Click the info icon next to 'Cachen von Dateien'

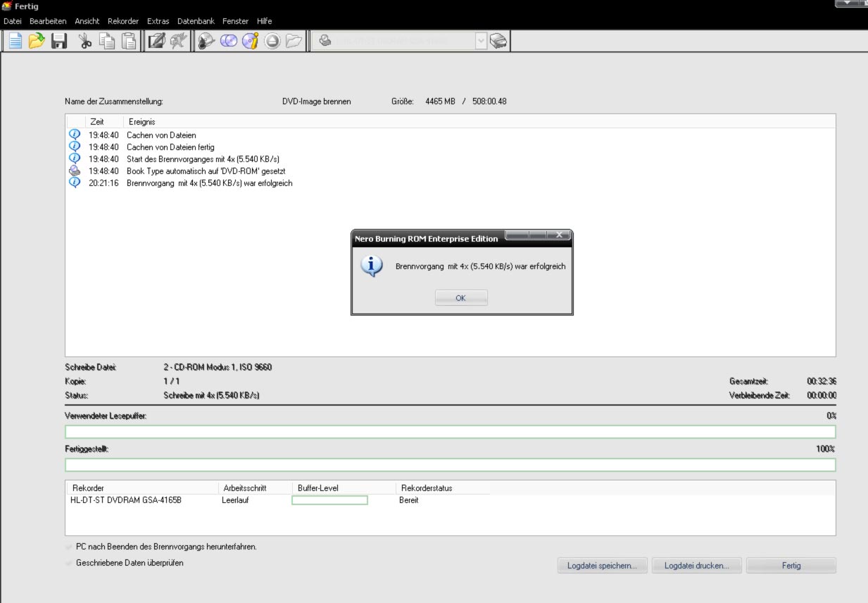[75, 134]
